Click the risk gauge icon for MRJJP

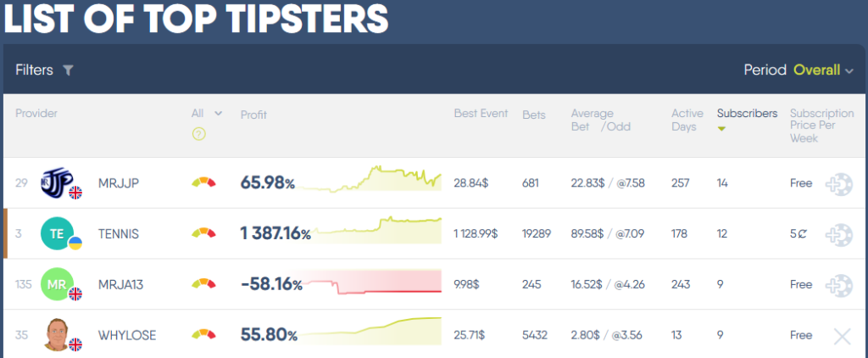point(203,182)
